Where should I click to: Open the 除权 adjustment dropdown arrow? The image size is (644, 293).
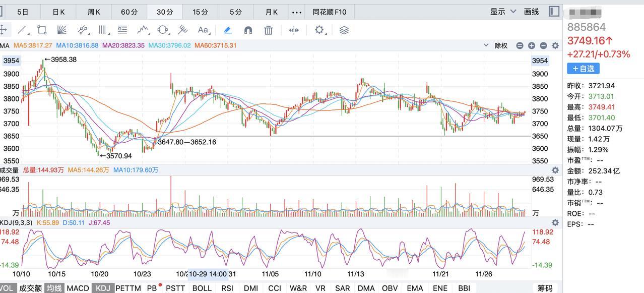click(x=486, y=45)
